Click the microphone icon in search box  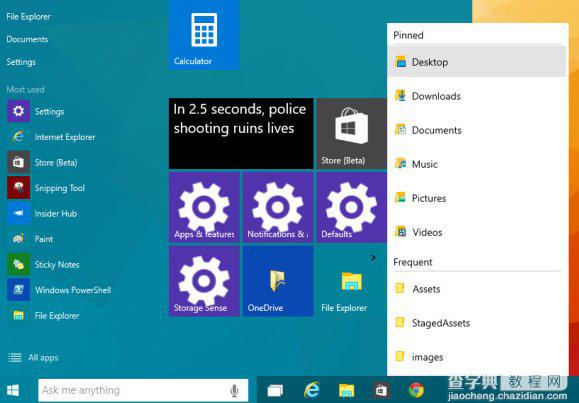click(x=234, y=390)
